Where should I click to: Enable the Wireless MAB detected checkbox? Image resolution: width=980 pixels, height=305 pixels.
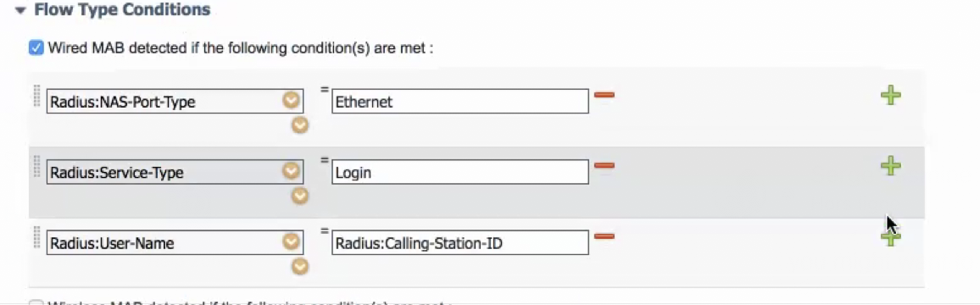[36, 304]
